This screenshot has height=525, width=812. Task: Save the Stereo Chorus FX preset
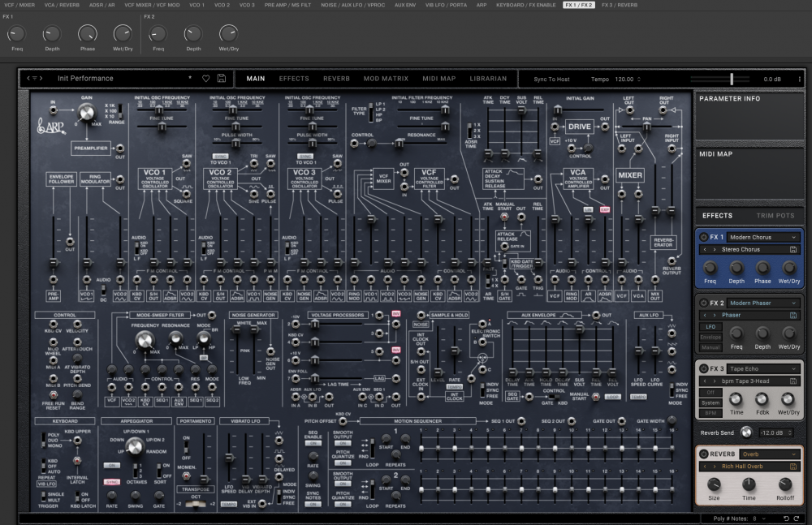click(793, 250)
